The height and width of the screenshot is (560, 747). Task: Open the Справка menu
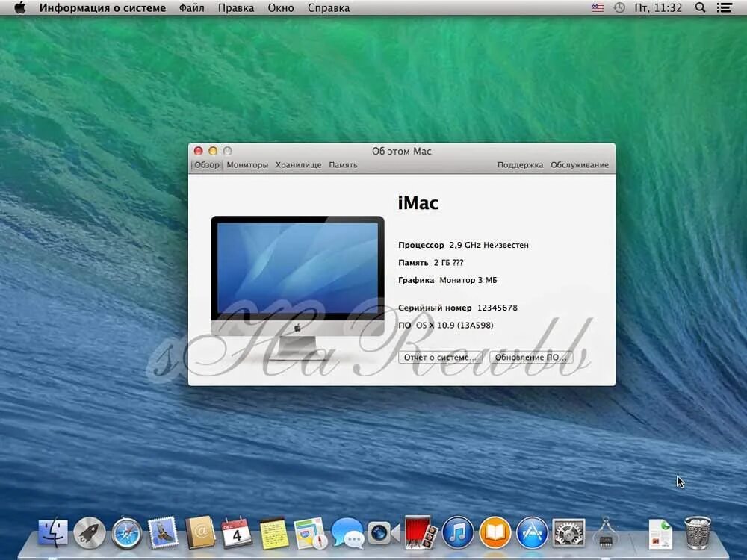(328, 8)
